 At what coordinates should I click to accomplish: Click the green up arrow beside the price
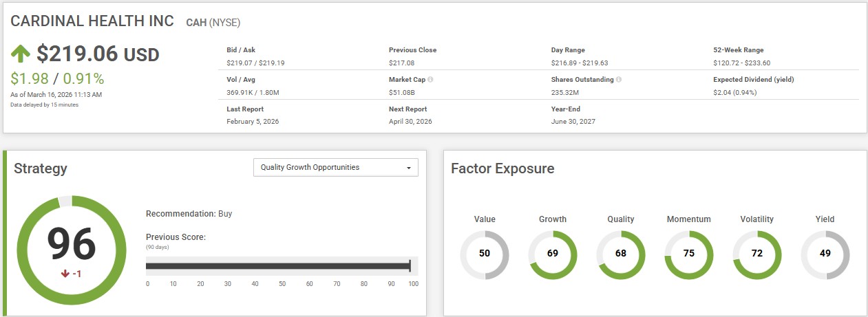pyautogui.click(x=21, y=54)
